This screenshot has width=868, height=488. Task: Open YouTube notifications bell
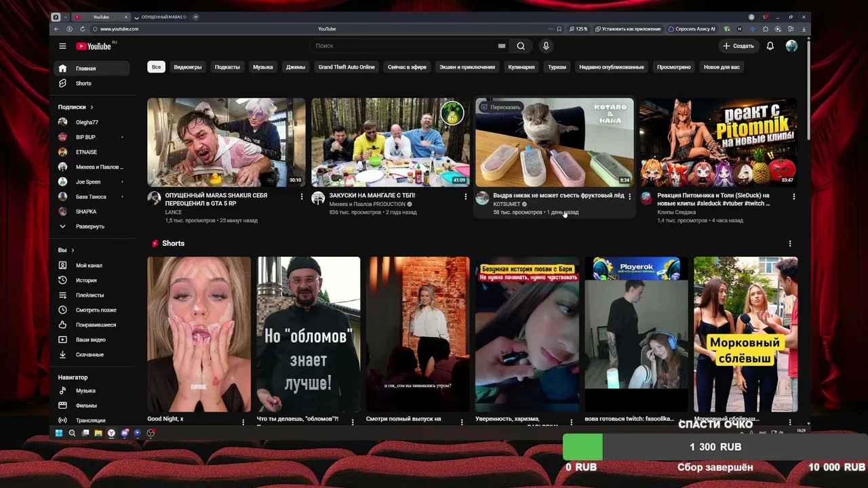(x=770, y=46)
